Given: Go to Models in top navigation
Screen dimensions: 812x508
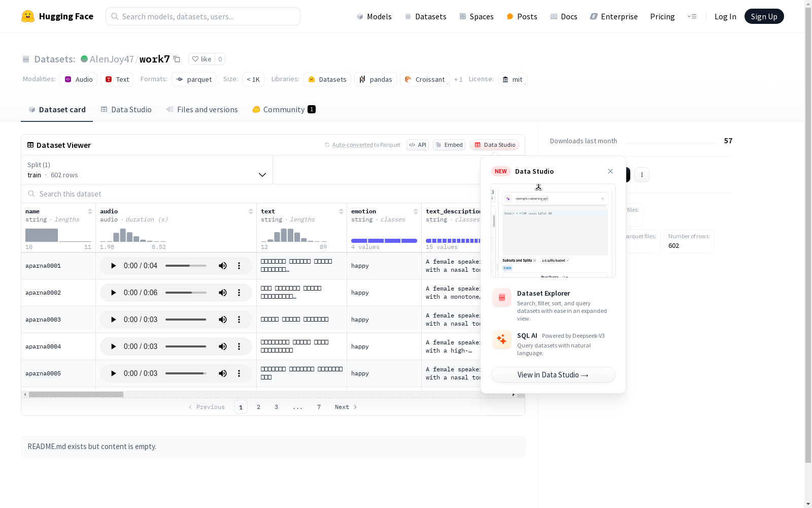Looking at the screenshot, I should [374, 16].
